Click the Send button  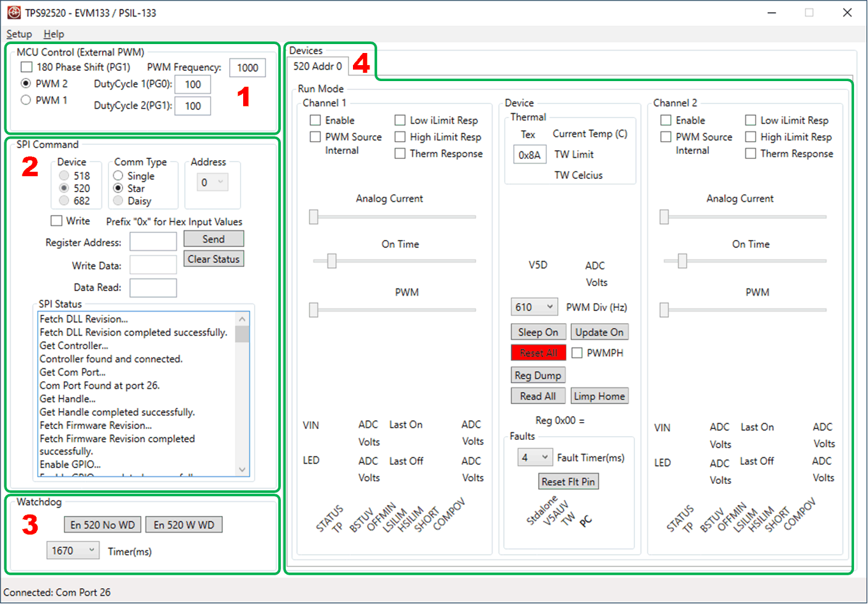[x=214, y=239]
